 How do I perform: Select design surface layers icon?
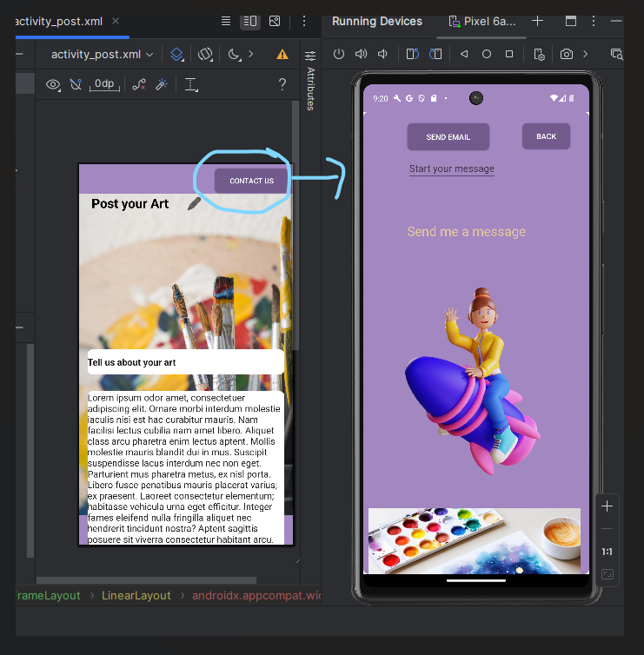click(177, 55)
